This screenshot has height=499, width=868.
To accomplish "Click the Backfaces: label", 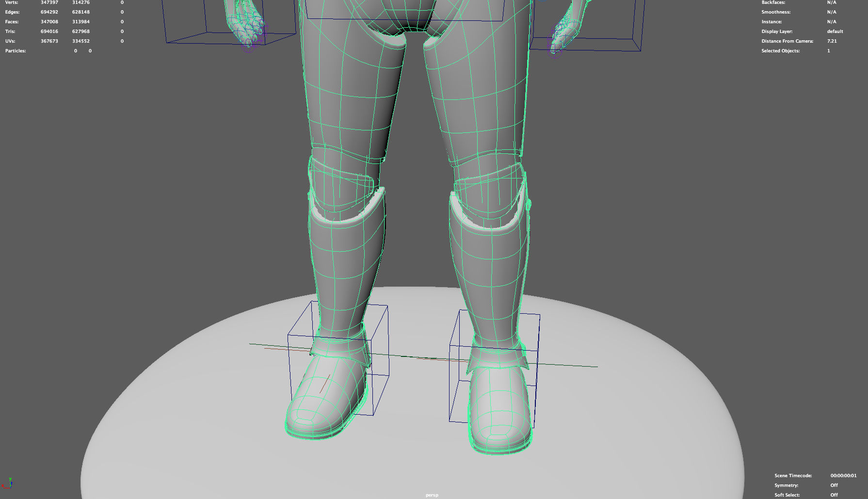I will [773, 2].
